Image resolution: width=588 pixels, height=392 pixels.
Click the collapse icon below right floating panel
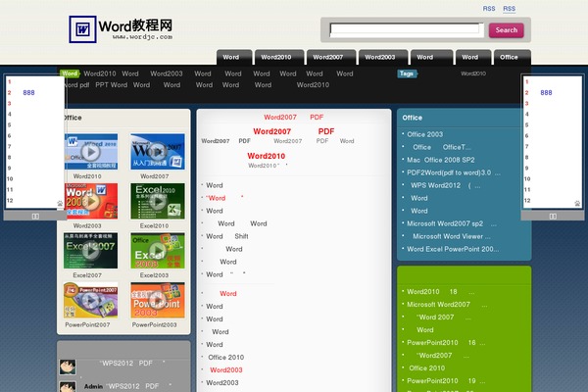click(553, 216)
